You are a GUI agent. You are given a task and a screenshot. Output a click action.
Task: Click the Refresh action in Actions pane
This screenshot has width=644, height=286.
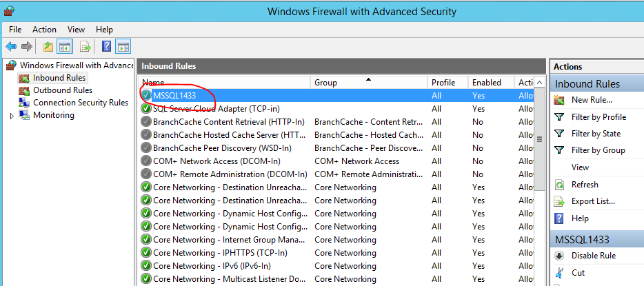point(585,185)
